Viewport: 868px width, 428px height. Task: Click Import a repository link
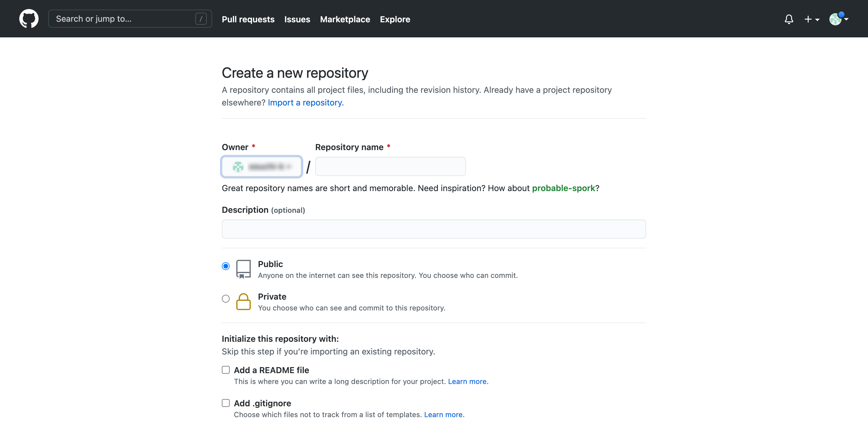pyautogui.click(x=306, y=102)
